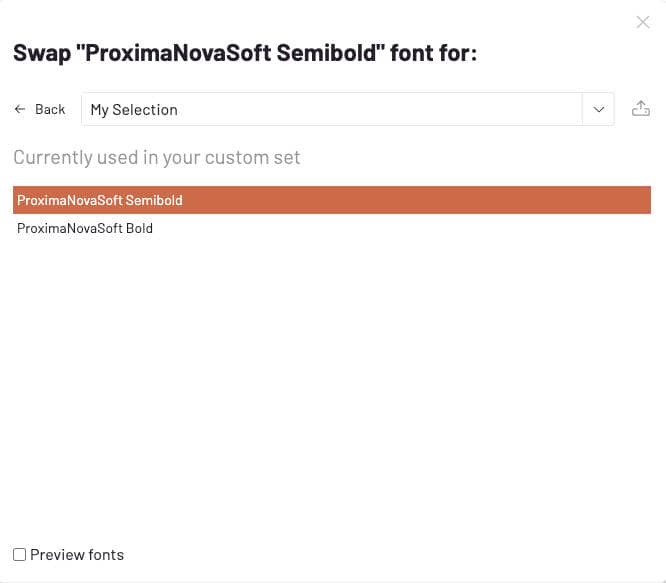
Task: Click the word 'Back' beside the arrow
Action: point(50,109)
